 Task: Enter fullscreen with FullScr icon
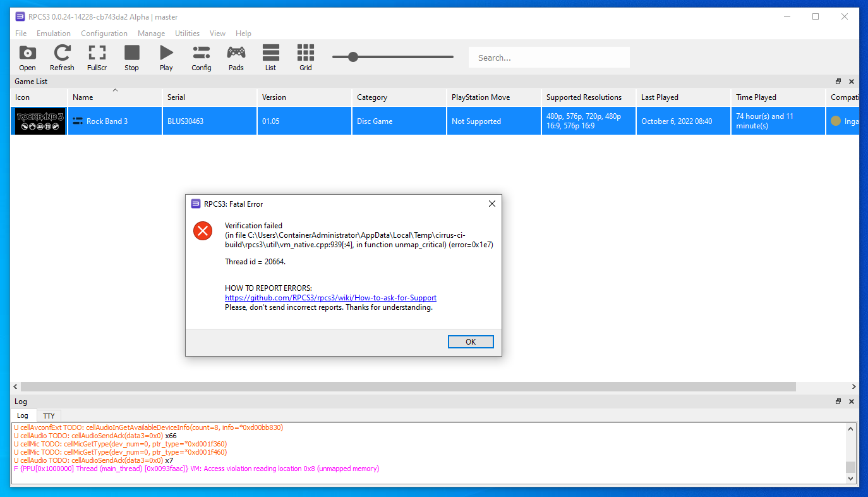click(x=97, y=57)
